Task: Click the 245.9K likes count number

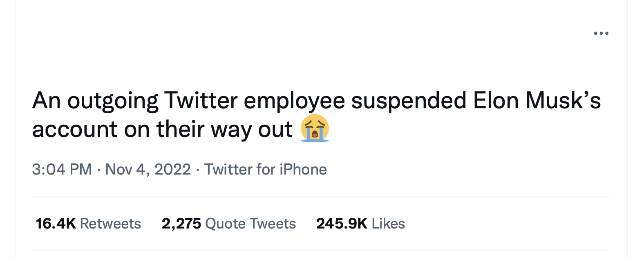Action: (x=342, y=224)
